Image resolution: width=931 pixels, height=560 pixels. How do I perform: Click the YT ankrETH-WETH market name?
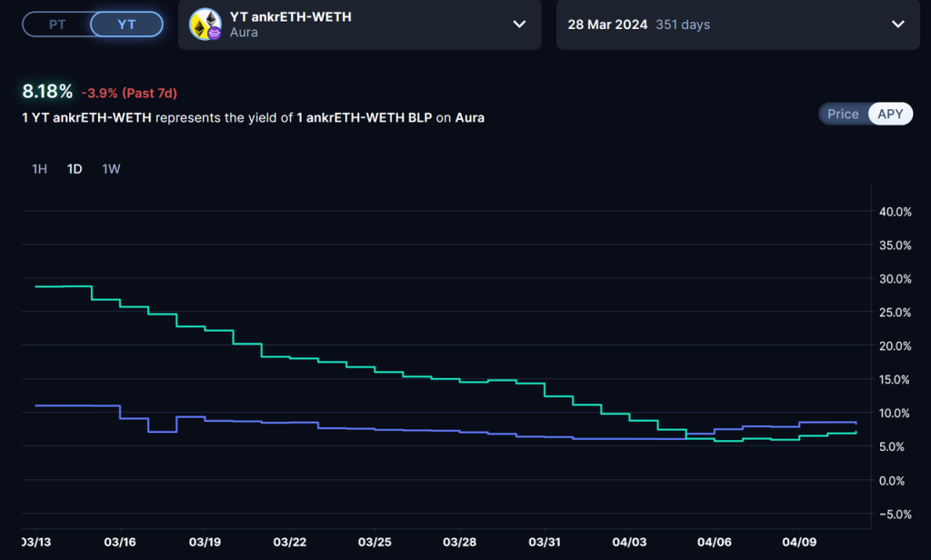click(x=290, y=17)
